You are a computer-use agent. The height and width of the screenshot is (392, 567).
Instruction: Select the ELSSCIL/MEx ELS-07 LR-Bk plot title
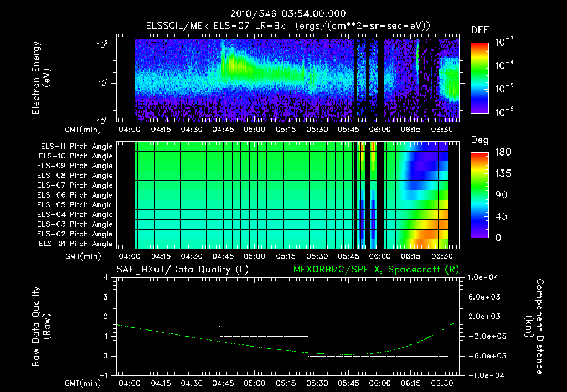[288, 26]
